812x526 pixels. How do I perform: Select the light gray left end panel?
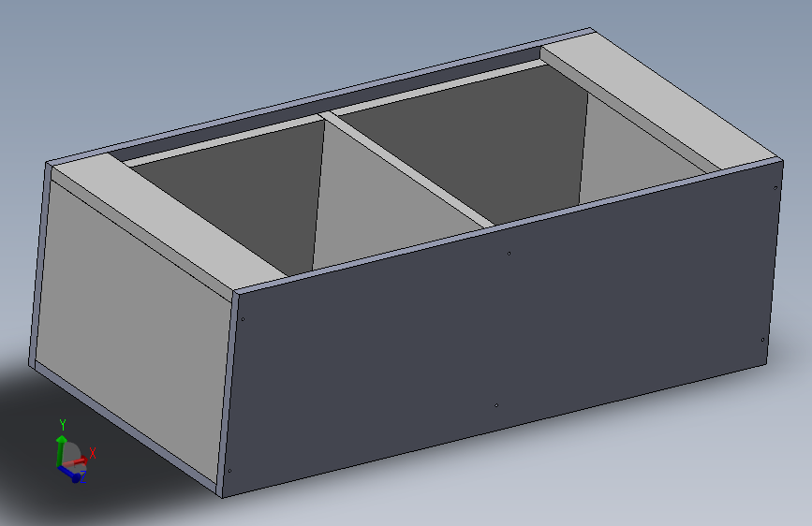132,331
